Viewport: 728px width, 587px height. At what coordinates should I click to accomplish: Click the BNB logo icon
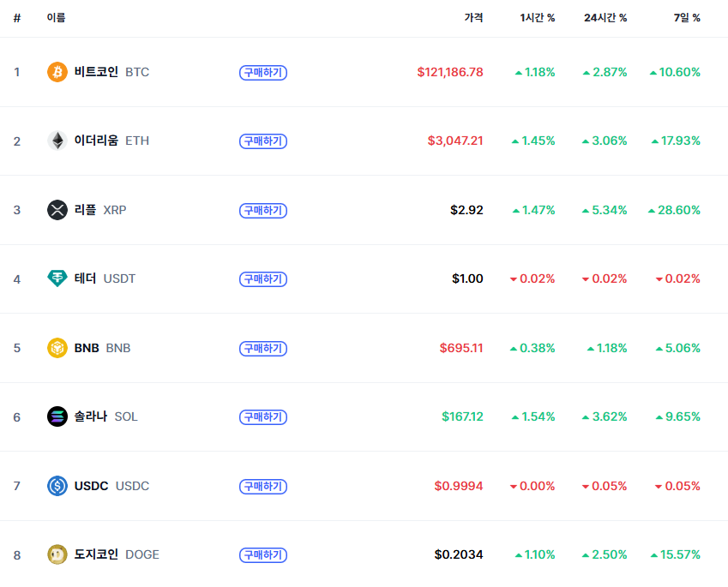[57, 348]
